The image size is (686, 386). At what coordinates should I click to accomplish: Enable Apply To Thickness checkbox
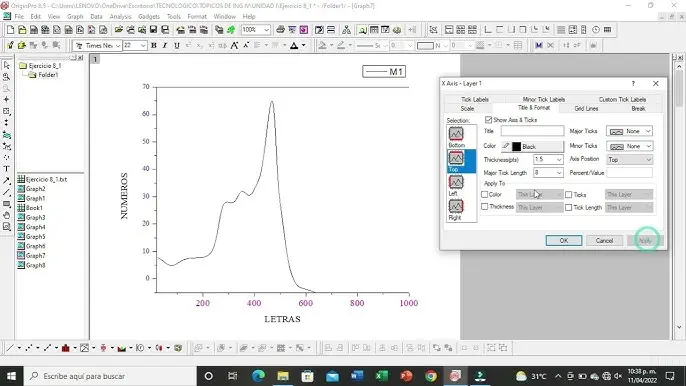485,207
